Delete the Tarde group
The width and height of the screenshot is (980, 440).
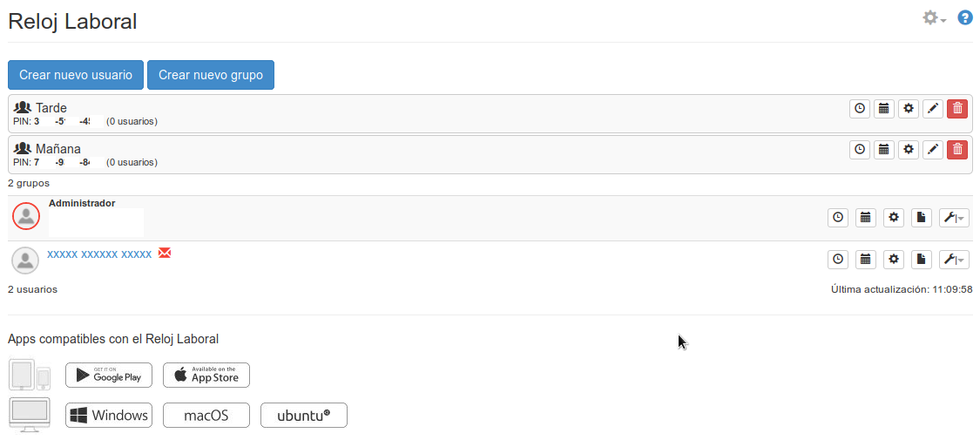(957, 108)
